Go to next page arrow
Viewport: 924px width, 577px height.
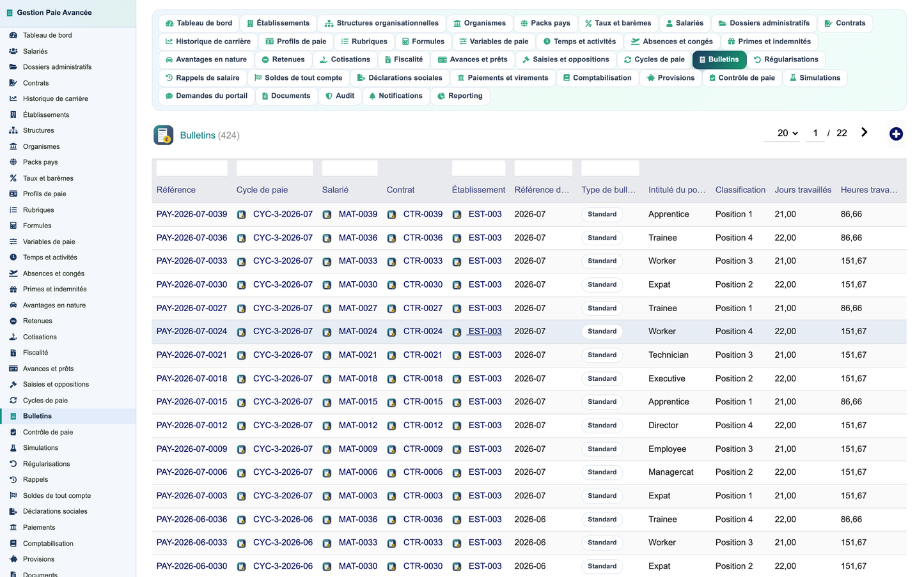pos(864,132)
